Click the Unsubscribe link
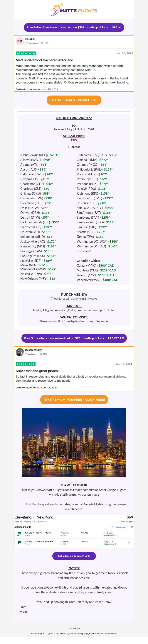The image size is (148, 644). 74,628
